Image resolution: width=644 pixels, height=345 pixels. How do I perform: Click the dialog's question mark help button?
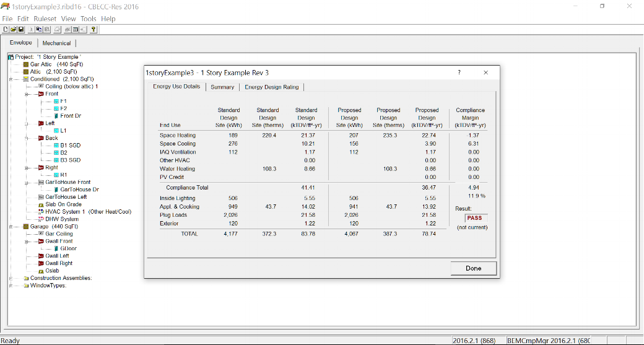pos(459,72)
